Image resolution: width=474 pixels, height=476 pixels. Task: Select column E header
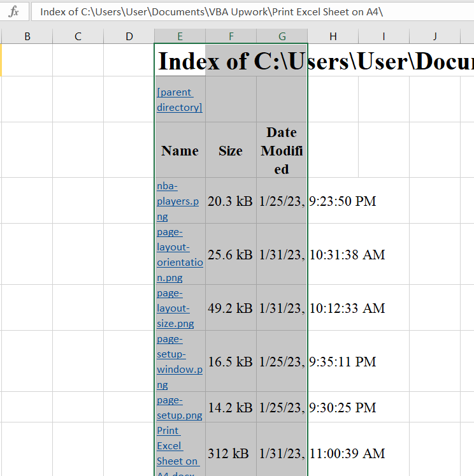180,36
